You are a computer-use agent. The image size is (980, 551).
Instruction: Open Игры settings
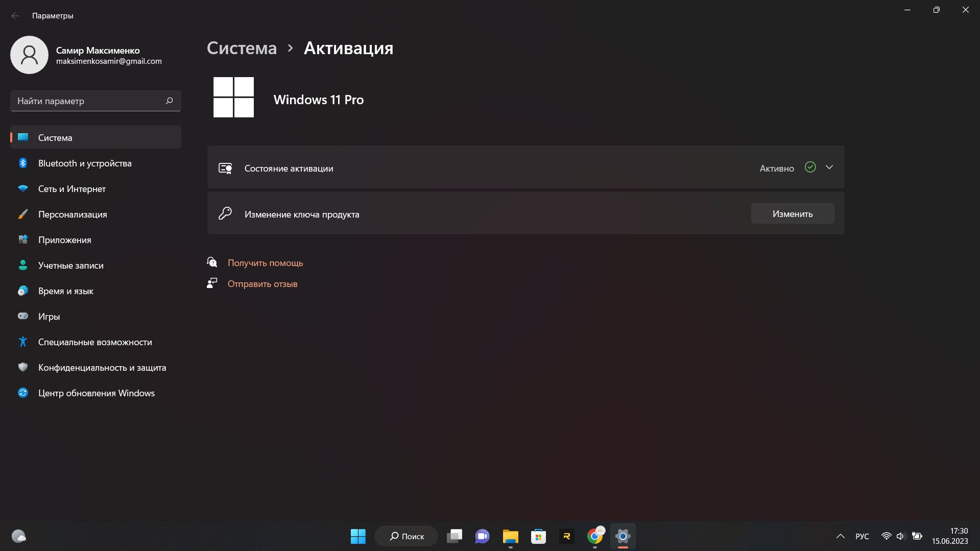tap(95, 316)
